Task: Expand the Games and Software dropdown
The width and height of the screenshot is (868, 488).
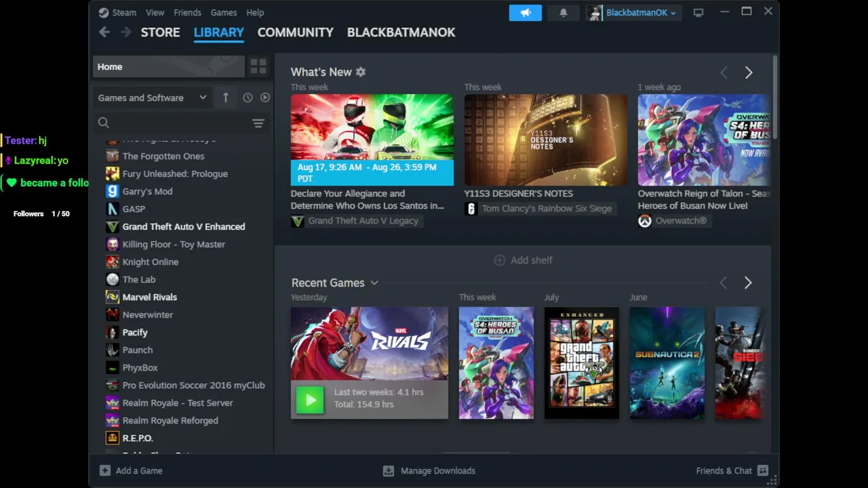Action: (x=153, y=98)
